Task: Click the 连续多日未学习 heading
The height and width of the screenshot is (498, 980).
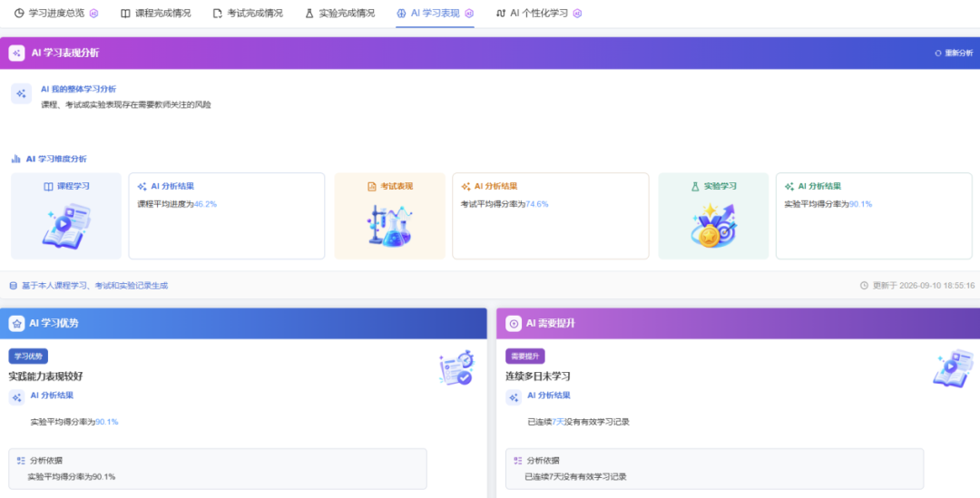Action: click(x=538, y=376)
